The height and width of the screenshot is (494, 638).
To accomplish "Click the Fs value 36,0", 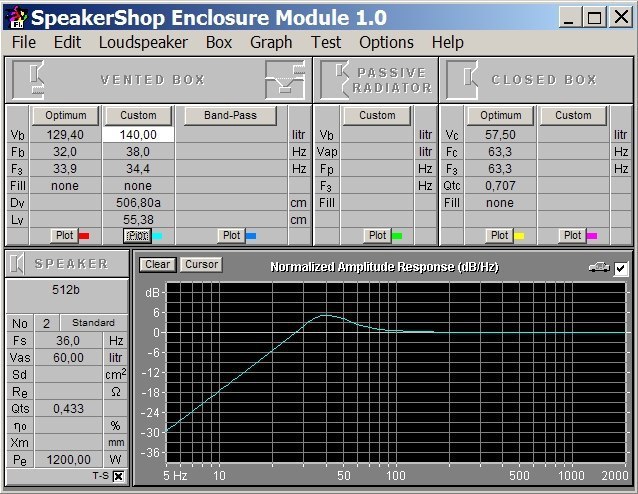I will 68,341.
